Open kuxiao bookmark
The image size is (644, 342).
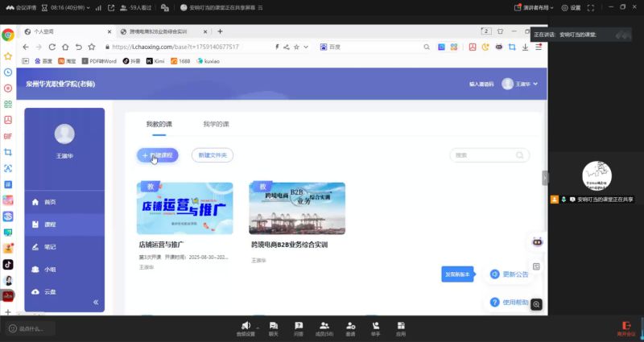(208, 61)
